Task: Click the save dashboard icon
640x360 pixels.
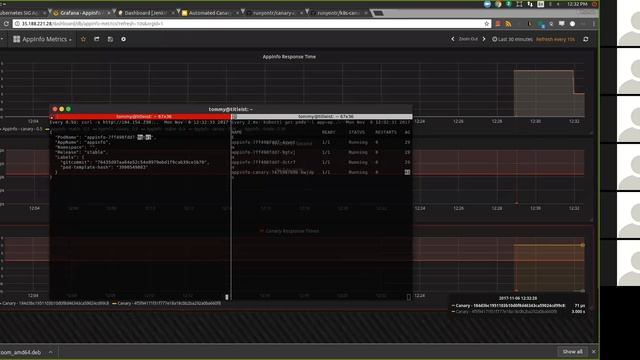Action: 110,39
